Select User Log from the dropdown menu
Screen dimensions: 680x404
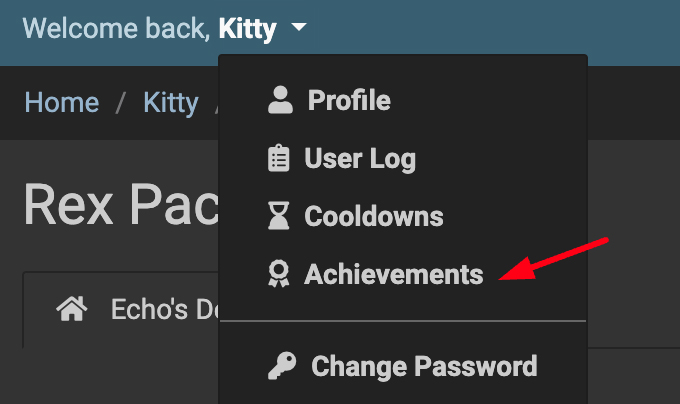point(359,158)
